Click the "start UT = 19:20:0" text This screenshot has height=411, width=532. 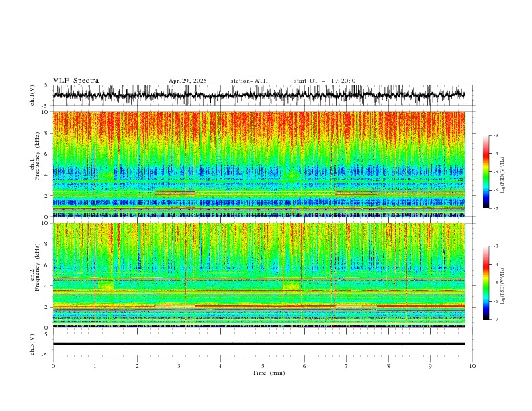coord(324,81)
